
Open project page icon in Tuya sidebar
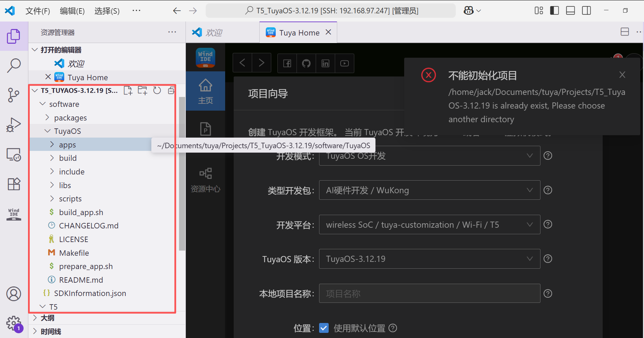[x=205, y=129]
